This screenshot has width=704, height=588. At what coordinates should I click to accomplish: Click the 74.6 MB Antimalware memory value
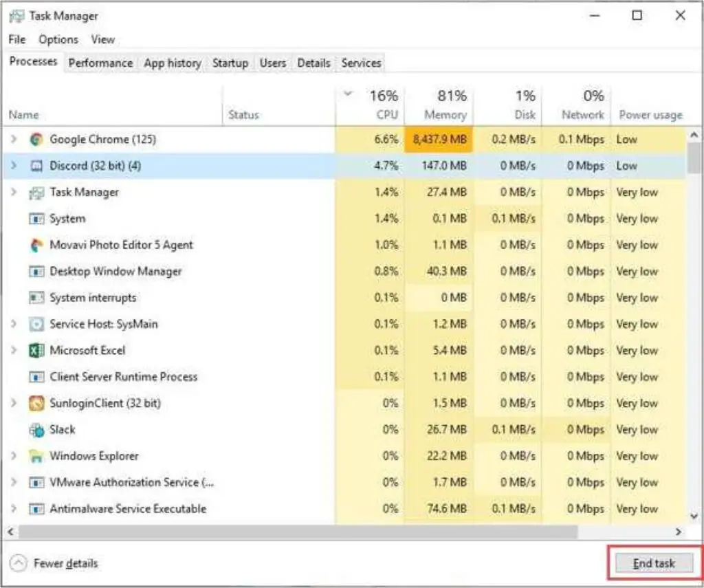click(x=447, y=509)
